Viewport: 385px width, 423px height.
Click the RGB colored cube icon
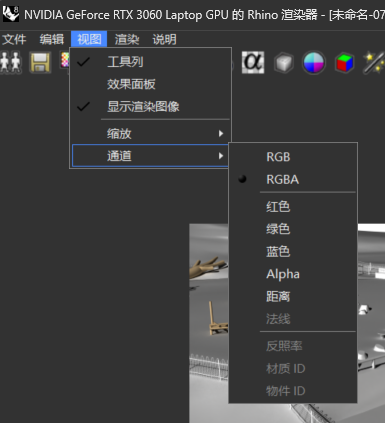click(344, 62)
